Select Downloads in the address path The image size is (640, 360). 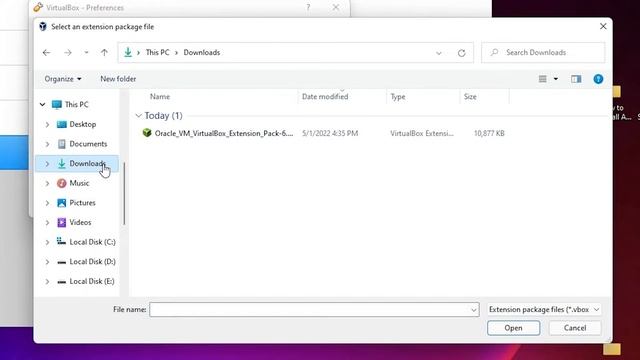202,52
